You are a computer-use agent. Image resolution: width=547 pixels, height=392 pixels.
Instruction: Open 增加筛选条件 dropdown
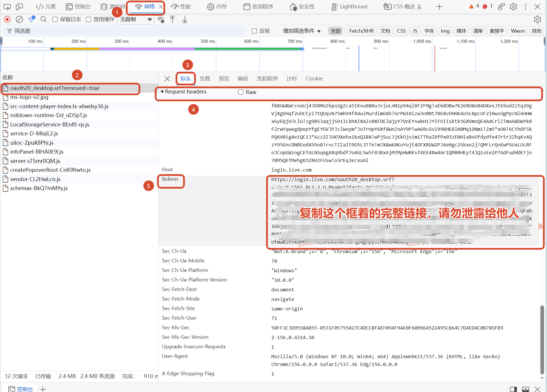(302, 31)
